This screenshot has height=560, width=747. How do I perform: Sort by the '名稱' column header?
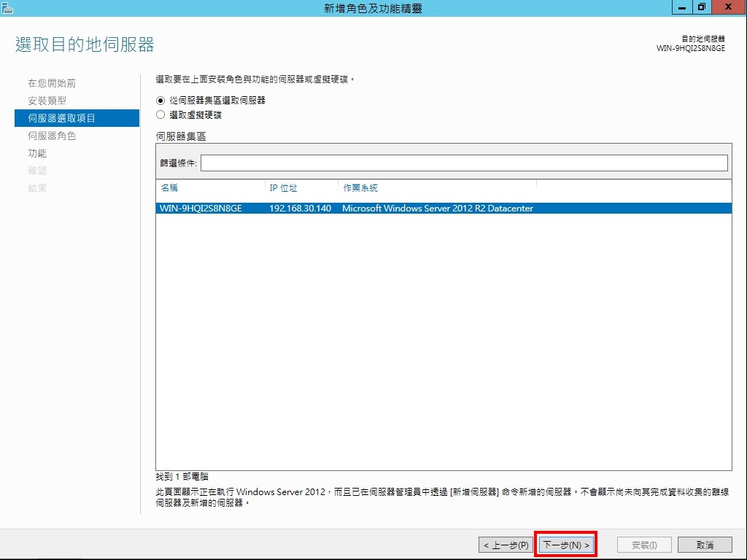tap(169, 188)
